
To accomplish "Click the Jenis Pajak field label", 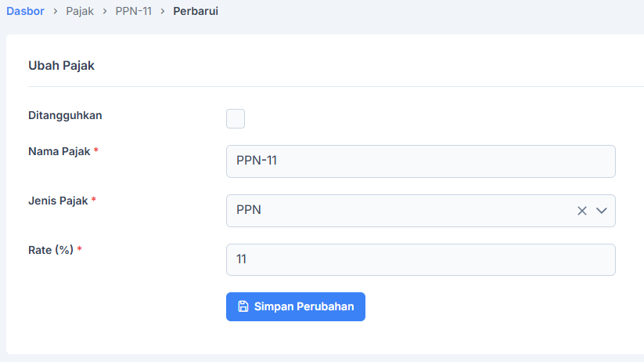I will coord(59,201).
